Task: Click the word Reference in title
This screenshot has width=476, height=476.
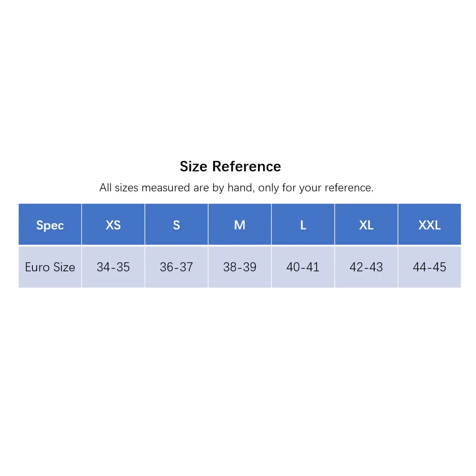Action: (x=247, y=166)
